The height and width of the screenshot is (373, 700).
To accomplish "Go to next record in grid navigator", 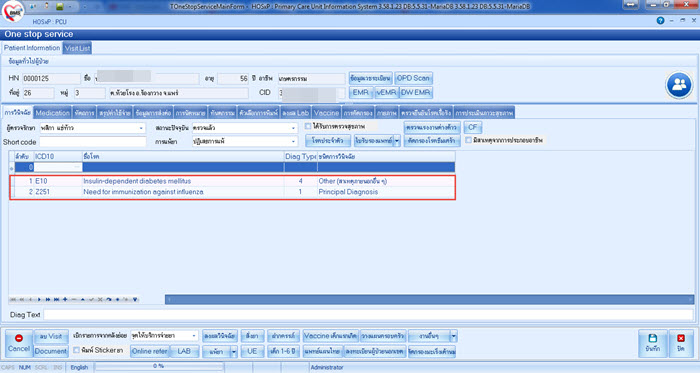I will tap(39, 299).
